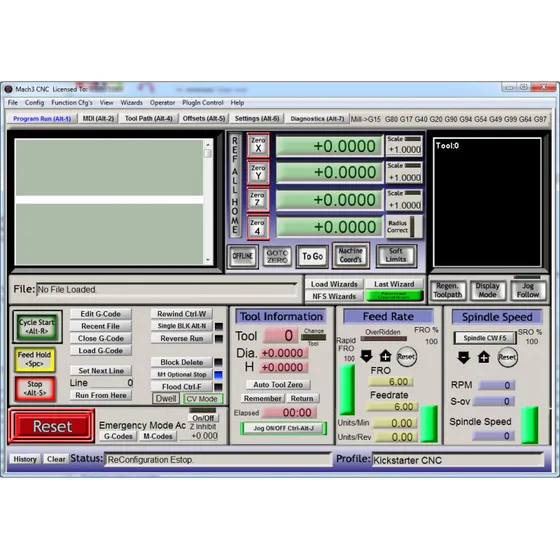Click the Clear status button
560x560 pixels.
pos(56,459)
